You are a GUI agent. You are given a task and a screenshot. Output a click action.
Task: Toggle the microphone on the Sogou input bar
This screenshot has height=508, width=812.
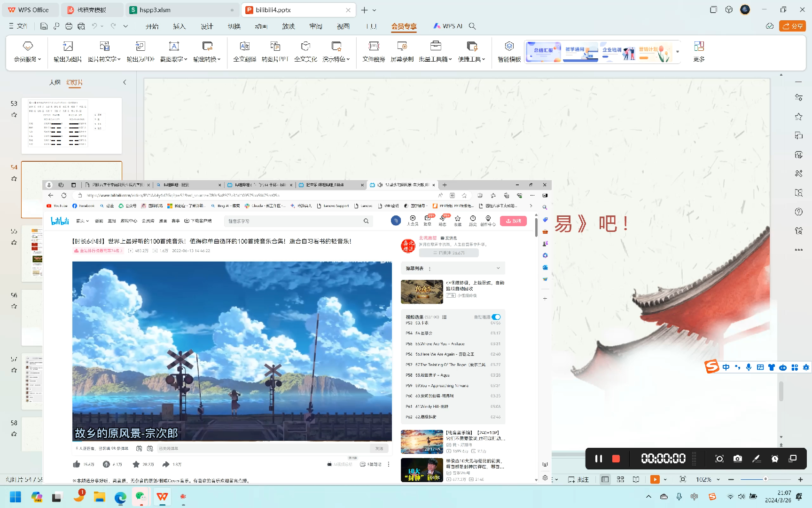click(749, 367)
